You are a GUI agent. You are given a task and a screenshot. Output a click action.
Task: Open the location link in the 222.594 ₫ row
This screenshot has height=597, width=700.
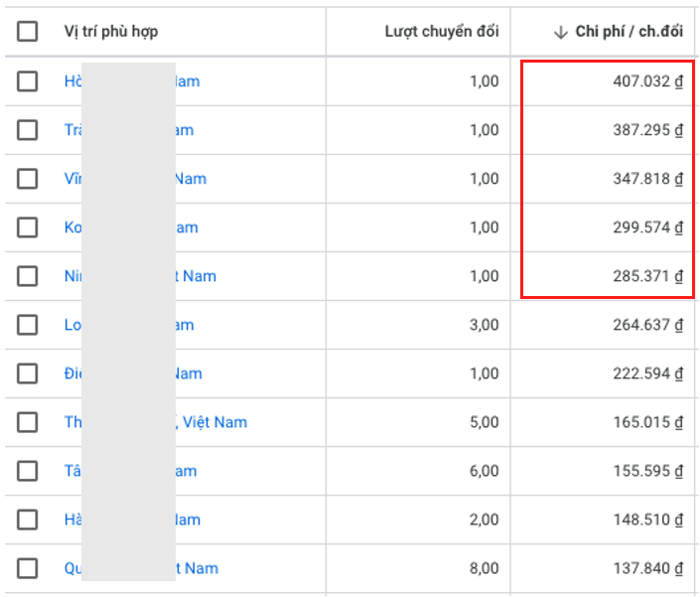tap(133, 373)
